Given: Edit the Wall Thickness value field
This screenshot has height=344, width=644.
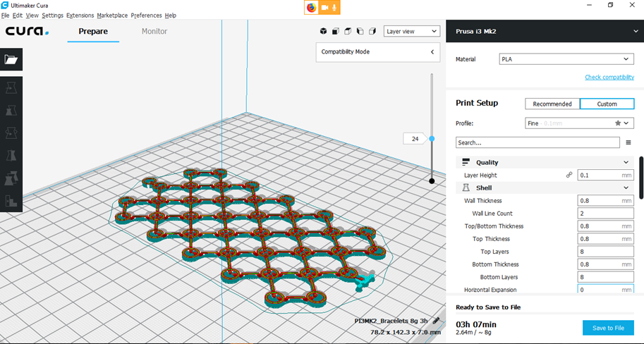Looking at the screenshot, I should 605,201.
